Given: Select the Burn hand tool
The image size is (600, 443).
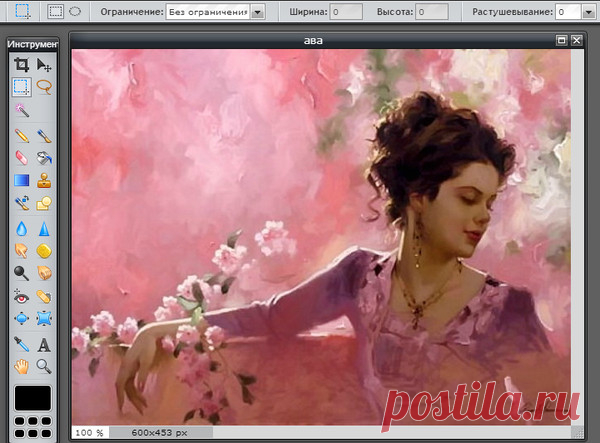Looking at the screenshot, I should [44, 273].
